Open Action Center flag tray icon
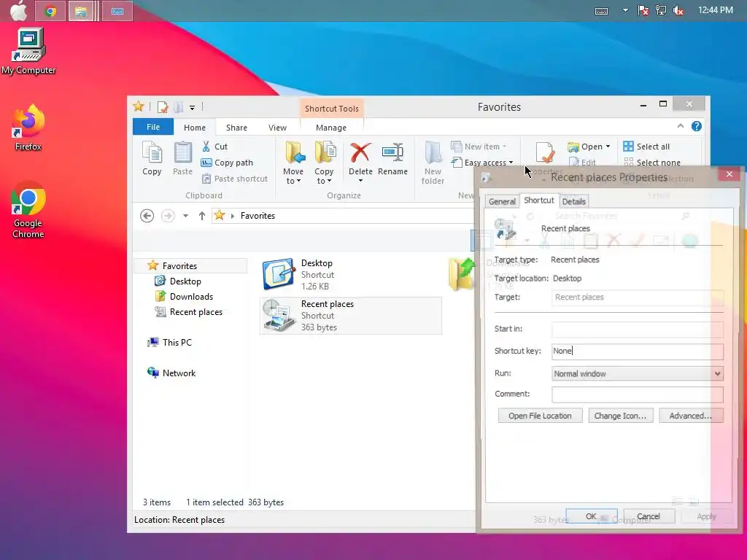 click(643, 10)
